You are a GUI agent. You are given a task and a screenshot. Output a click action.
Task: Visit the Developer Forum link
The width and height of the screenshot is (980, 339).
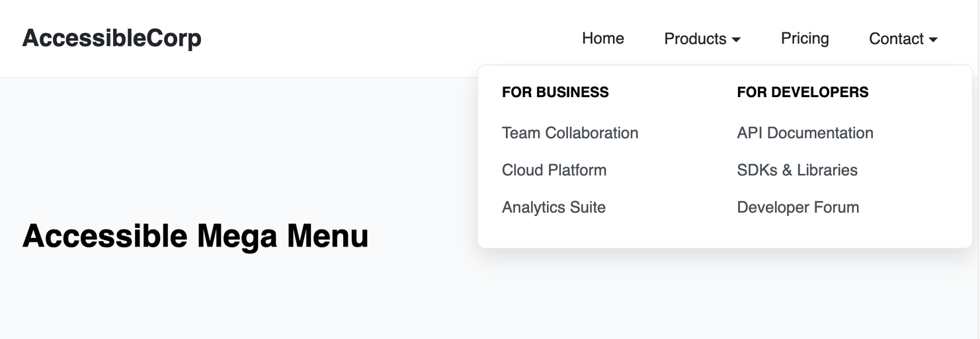pyautogui.click(x=797, y=207)
